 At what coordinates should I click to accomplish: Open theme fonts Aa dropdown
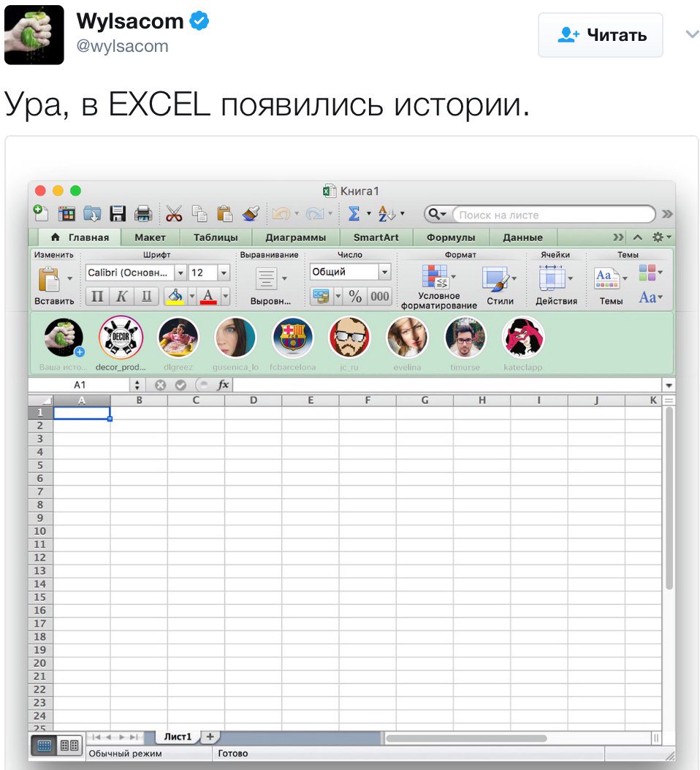(x=650, y=297)
